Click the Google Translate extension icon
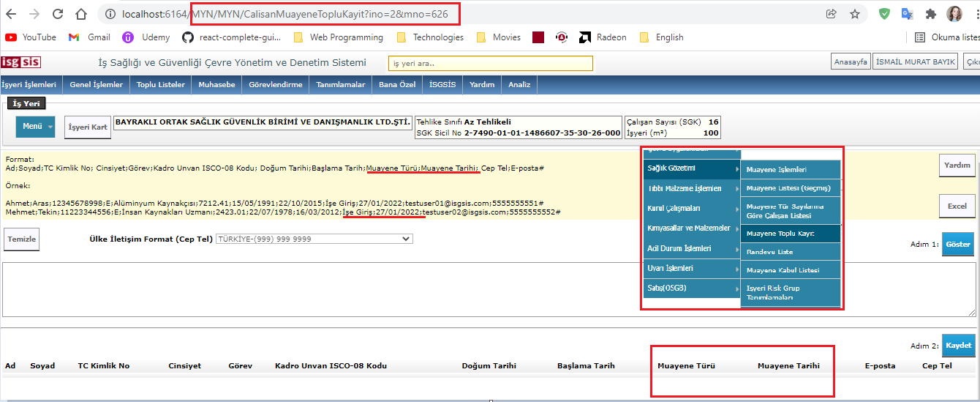 pos(908,14)
